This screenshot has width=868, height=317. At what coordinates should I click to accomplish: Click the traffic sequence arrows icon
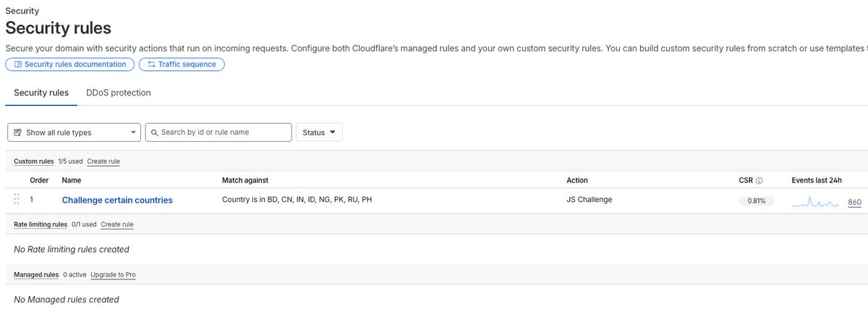point(151,64)
